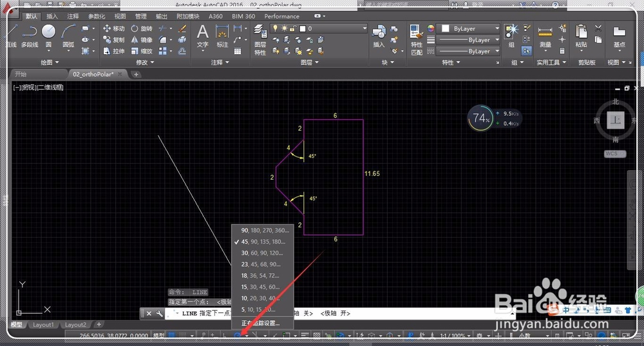This screenshot has width=644, height=346.
Task: Select the Text (文字) tool
Action: click(x=202, y=36)
